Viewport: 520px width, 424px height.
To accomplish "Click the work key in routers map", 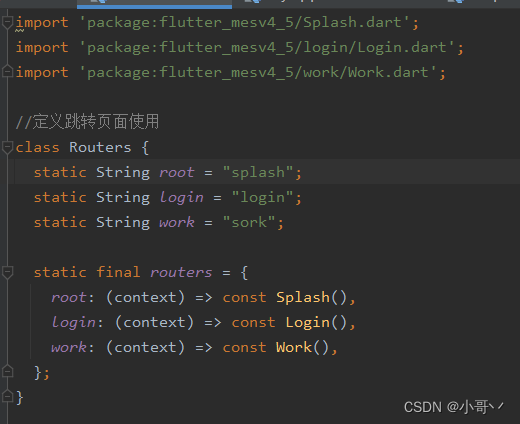I will (x=69, y=348).
